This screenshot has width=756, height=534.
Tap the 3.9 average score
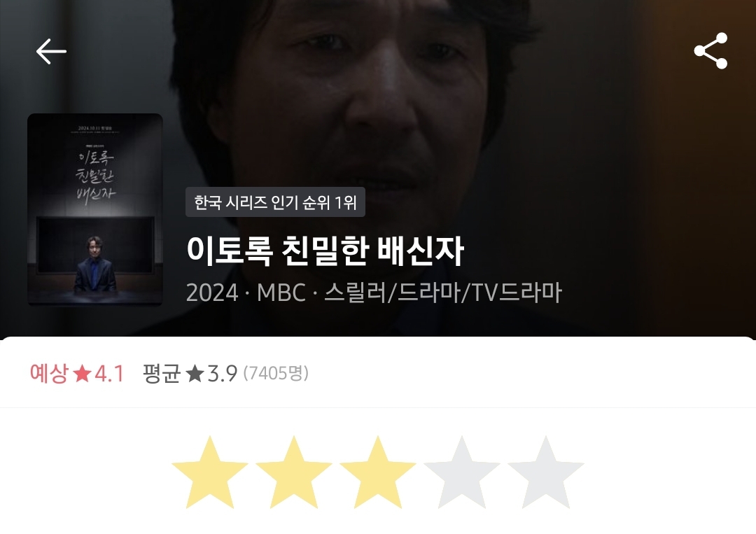pyautogui.click(x=223, y=374)
